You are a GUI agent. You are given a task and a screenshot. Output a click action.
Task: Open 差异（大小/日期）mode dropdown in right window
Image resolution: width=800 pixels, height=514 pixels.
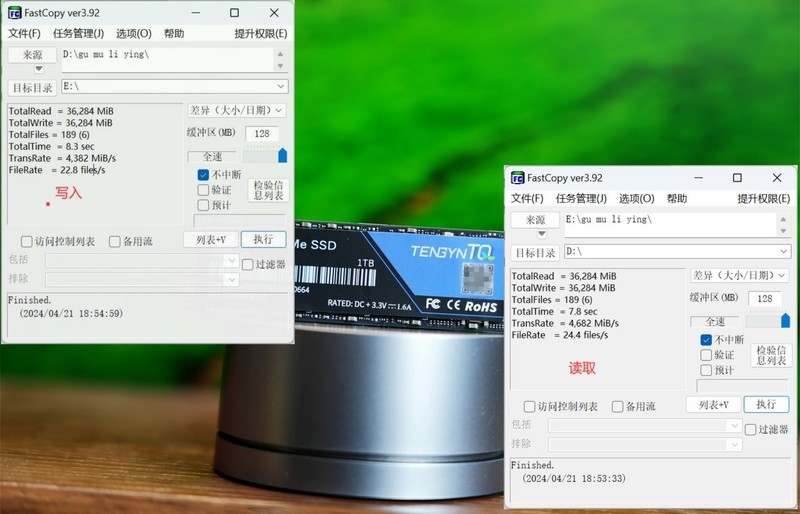739,275
